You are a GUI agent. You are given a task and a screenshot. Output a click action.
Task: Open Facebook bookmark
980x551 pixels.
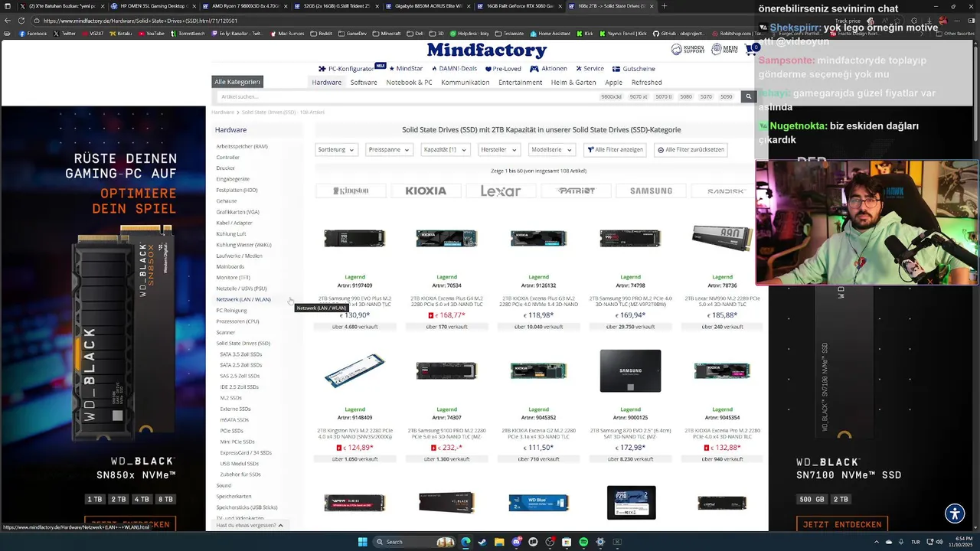point(34,34)
